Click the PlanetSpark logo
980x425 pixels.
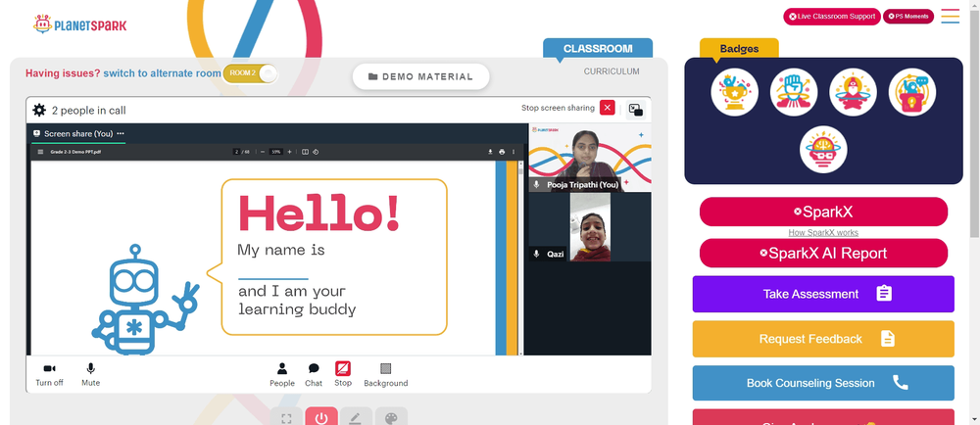[x=79, y=24]
